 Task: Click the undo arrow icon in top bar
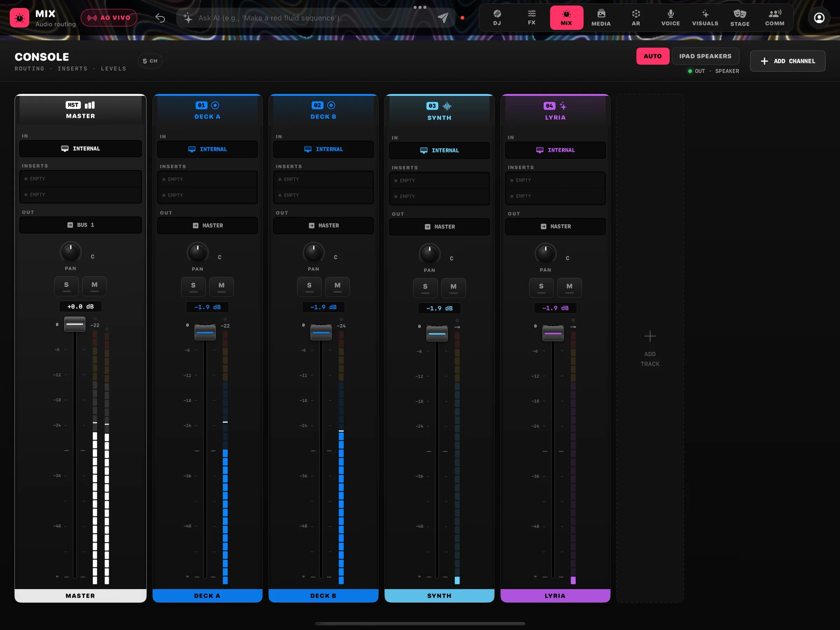(x=160, y=18)
